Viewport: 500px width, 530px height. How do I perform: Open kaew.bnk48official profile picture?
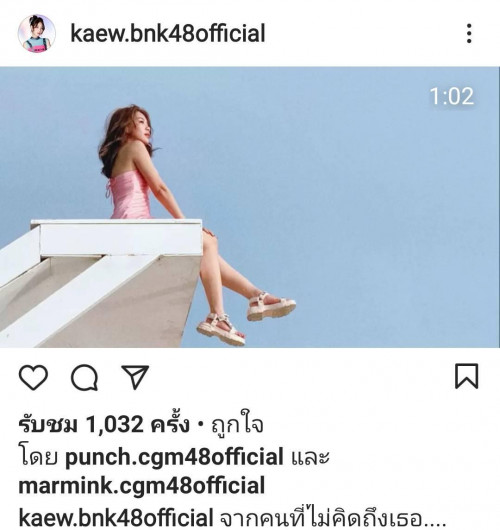tap(37, 33)
